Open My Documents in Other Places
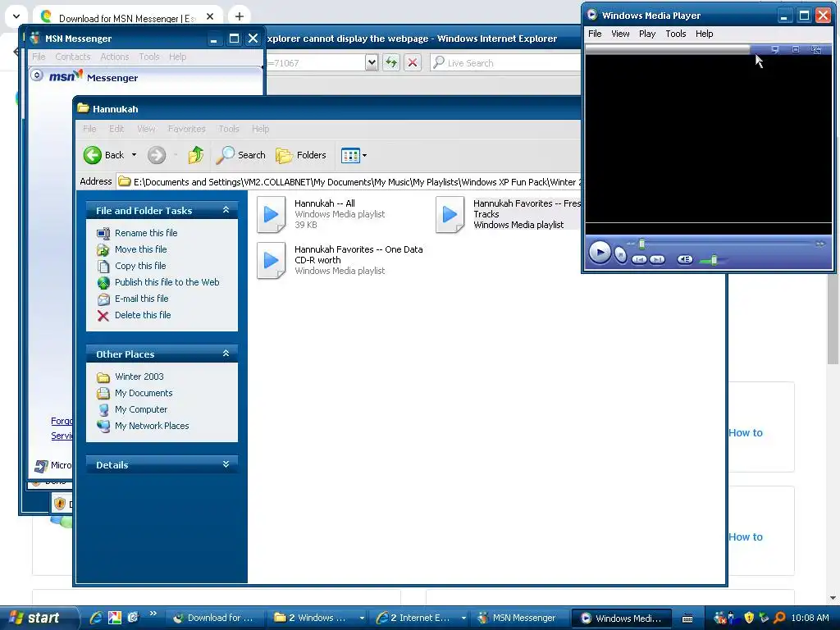This screenshot has width=840, height=630. tap(143, 393)
